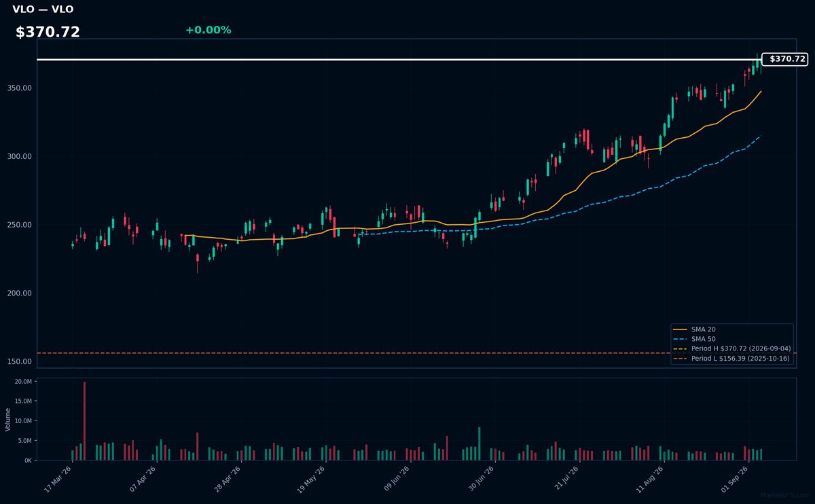This screenshot has width=815, height=504.
Task: Click the 11 Aug '26 date label
Action: [649, 481]
